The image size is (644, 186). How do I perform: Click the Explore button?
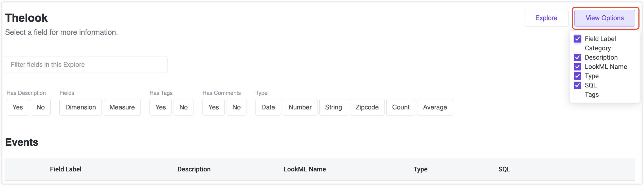(x=546, y=18)
